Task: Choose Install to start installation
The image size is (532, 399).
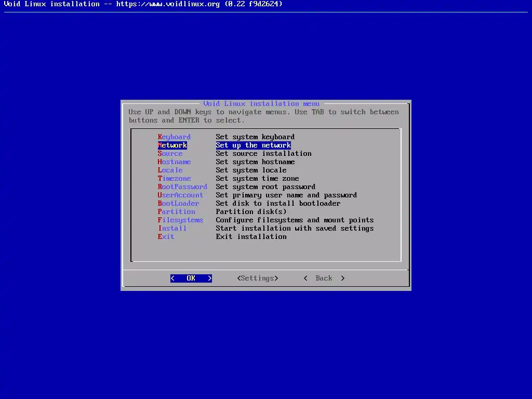Action: pos(172,229)
